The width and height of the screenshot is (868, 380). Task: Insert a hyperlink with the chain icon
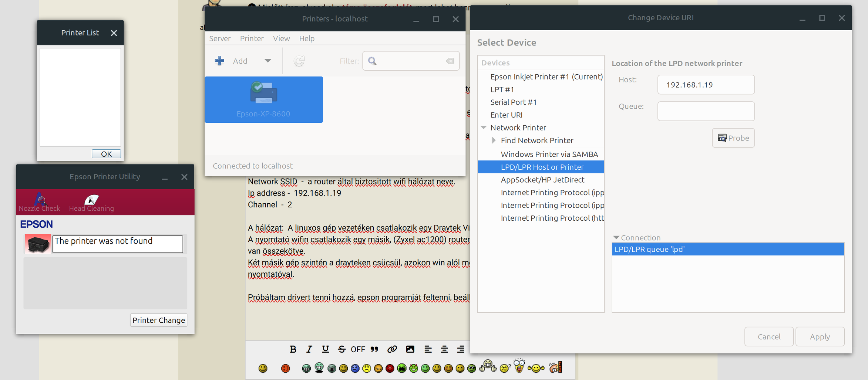pyautogui.click(x=392, y=349)
